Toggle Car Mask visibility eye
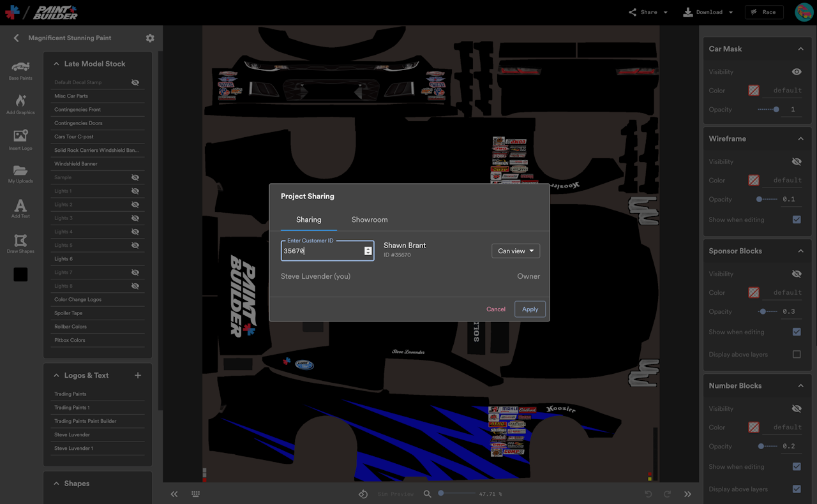This screenshot has width=817, height=504. pos(797,72)
